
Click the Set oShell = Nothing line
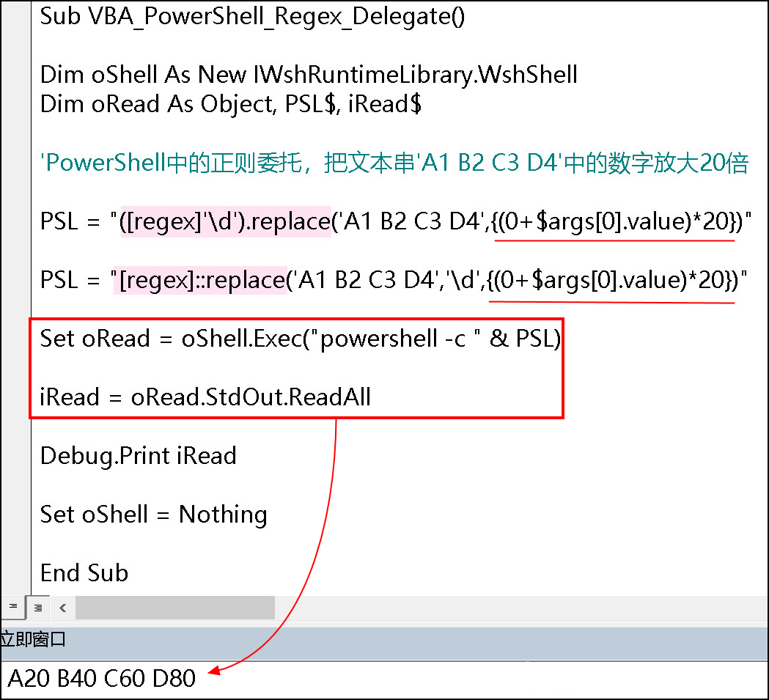[x=153, y=515]
